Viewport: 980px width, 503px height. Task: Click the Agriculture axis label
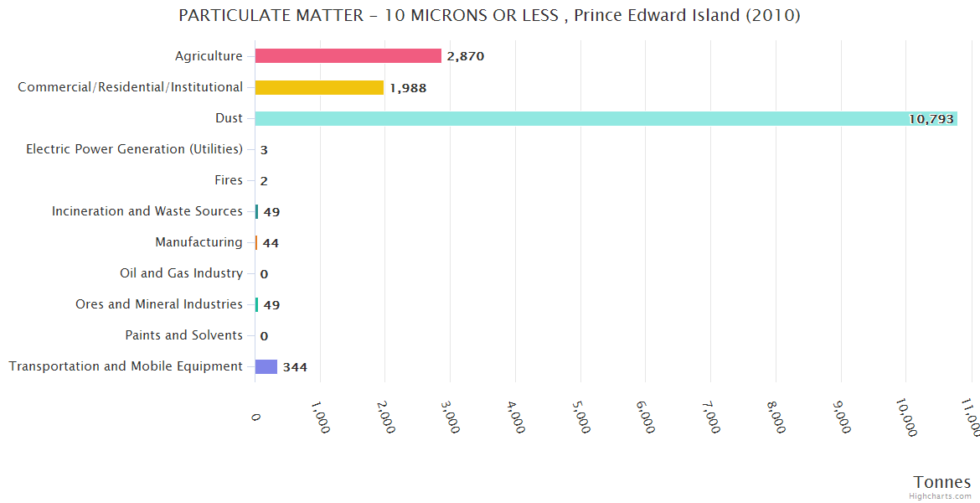tap(209, 56)
